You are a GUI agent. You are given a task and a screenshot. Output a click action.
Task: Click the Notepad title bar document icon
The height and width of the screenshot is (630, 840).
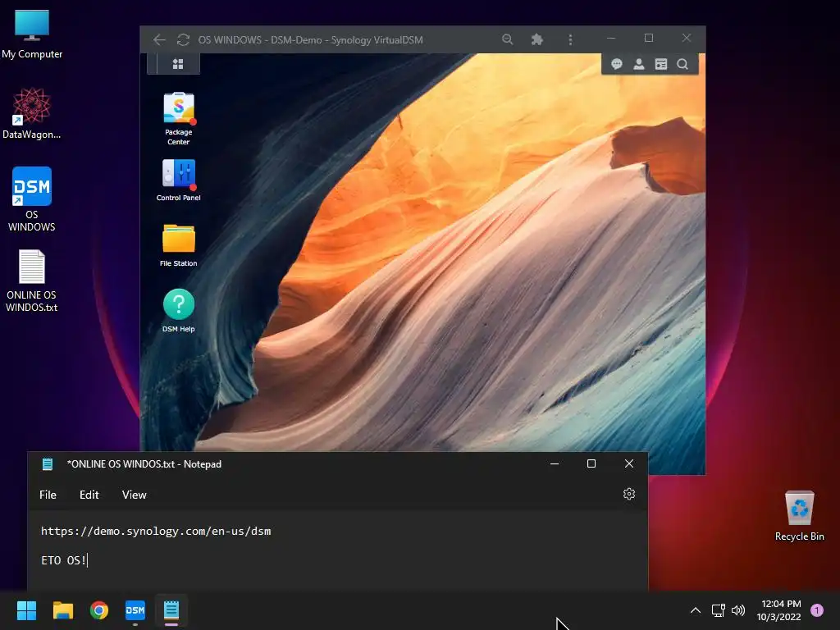tap(48, 464)
